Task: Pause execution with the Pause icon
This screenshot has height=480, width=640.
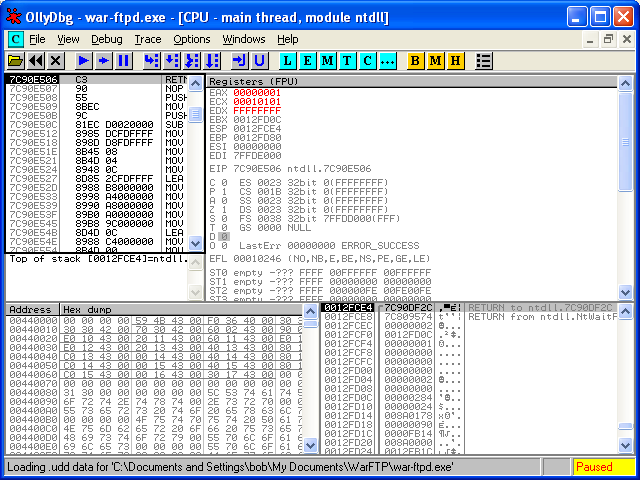Action: coord(124,61)
